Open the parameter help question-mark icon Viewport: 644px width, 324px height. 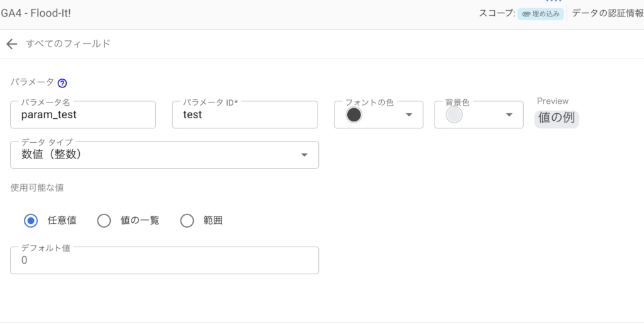point(62,84)
